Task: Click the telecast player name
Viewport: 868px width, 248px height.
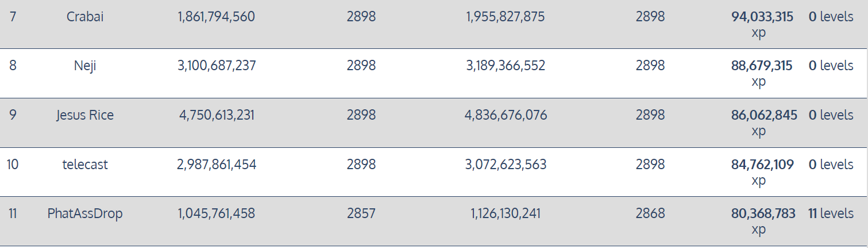Action: [85, 165]
